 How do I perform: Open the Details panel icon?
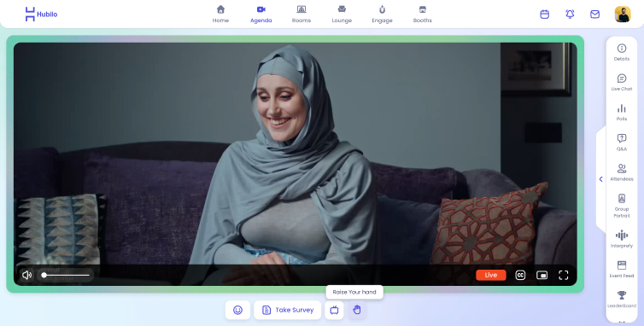point(622,49)
